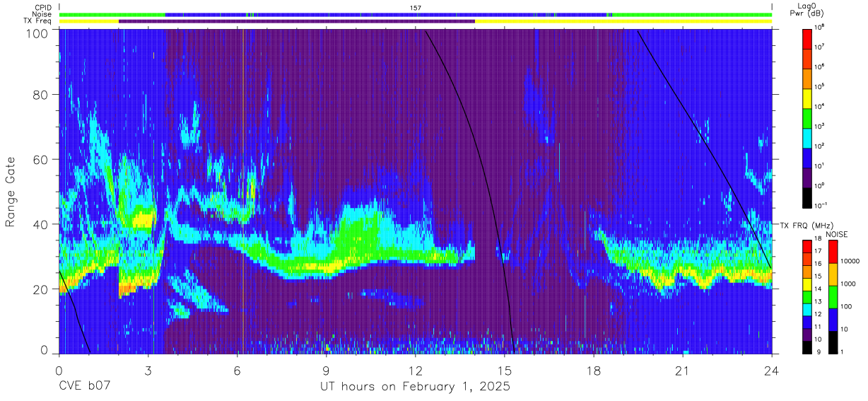
Task: Click the 10000 label on noise legend
Action: coord(850,262)
